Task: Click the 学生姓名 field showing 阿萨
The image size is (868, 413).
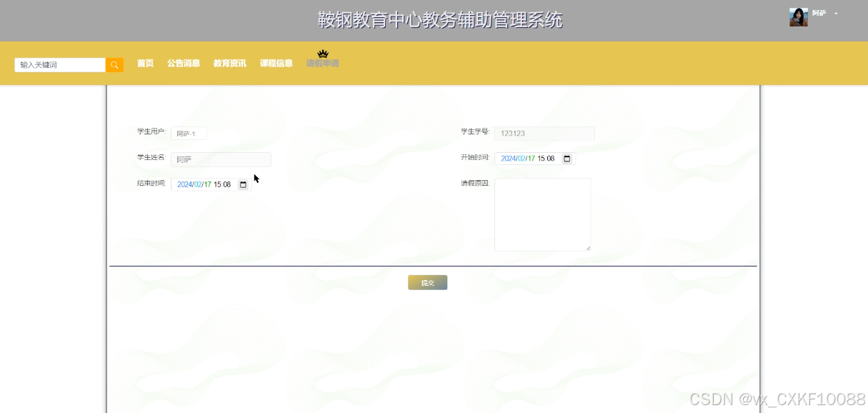Action: tap(221, 159)
